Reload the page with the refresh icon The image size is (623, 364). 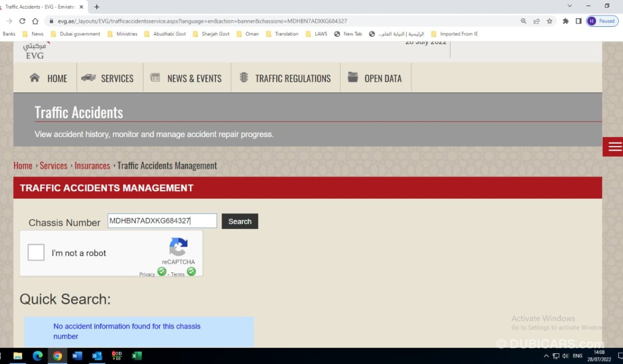(22, 21)
